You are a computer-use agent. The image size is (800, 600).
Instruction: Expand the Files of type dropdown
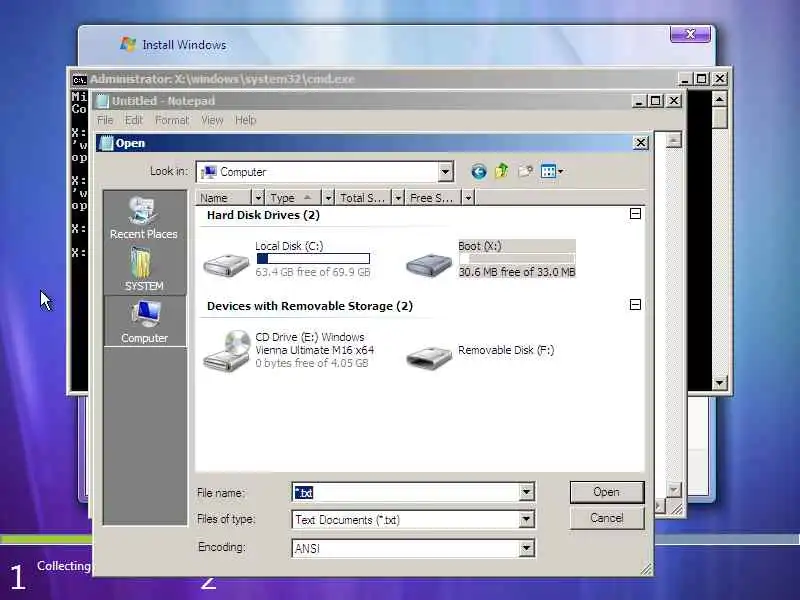point(526,520)
